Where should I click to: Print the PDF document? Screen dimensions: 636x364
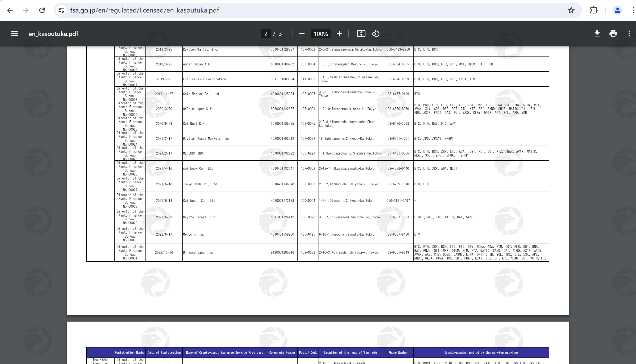click(x=613, y=33)
